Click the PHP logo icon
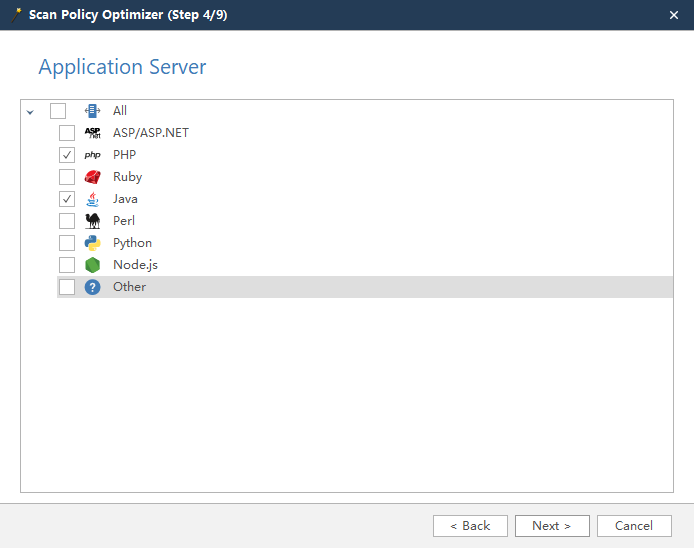694x548 pixels. 93,155
